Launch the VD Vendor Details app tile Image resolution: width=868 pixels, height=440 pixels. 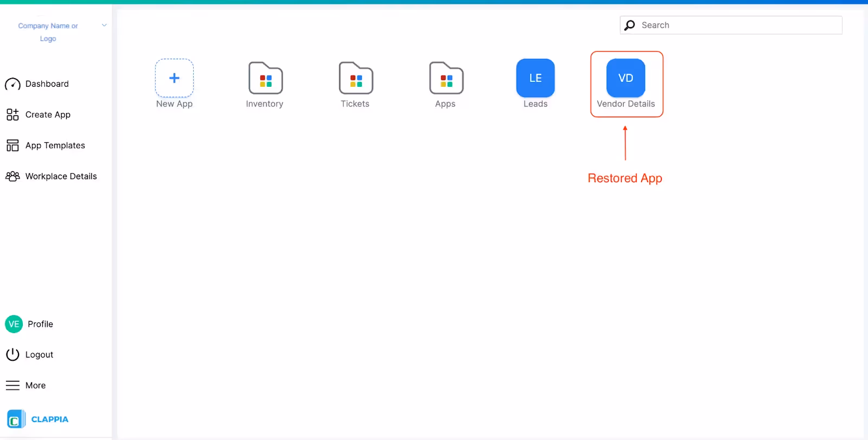click(626, 78)
